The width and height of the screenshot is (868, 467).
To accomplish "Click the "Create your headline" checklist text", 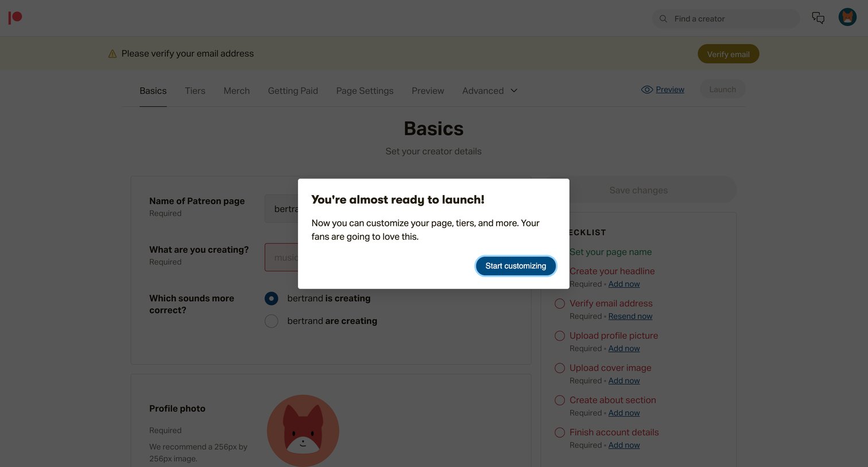I will [x=612, y=271].
